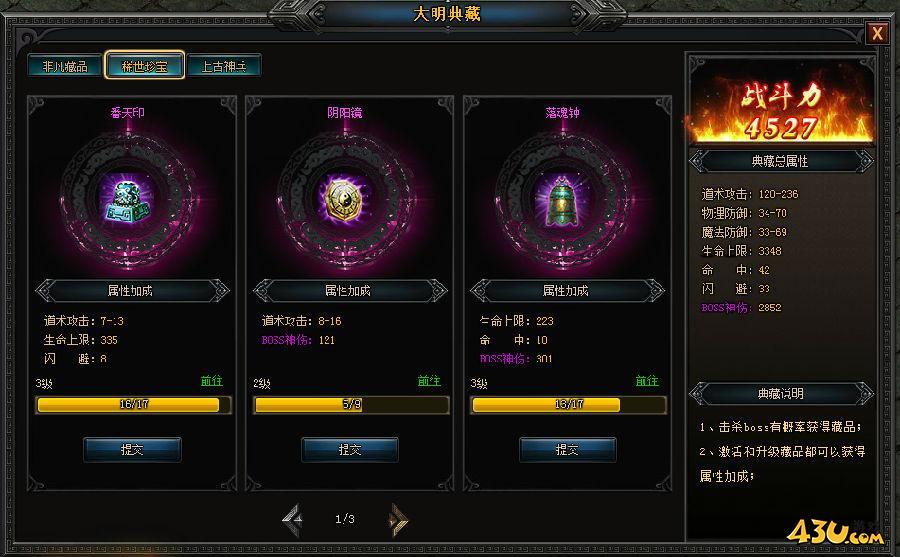Click the 前往 link under 阴阳镜
900x557 pixels.
(429, 381)
